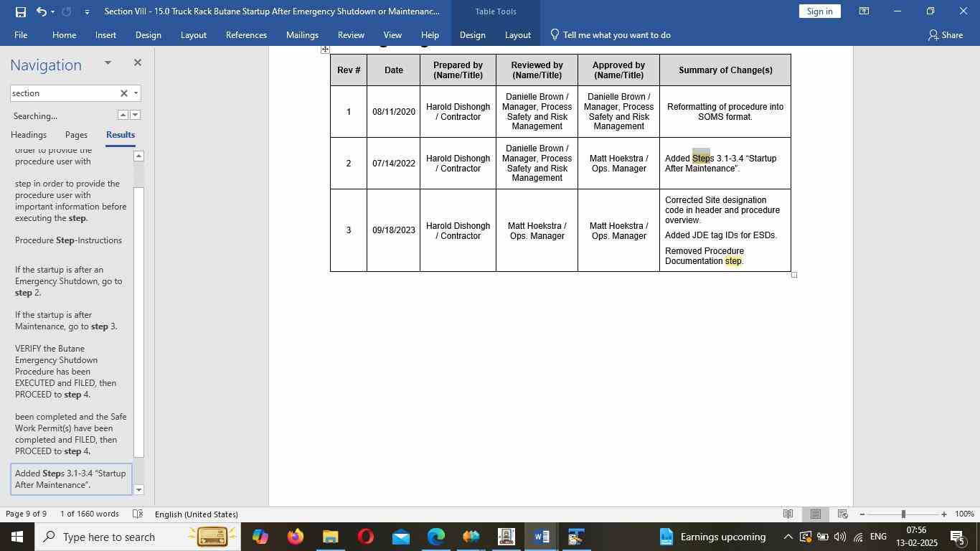This screenshot has width=980, height=551.
Task: Open the Undo history dropdown arrow
Action: pos(52,11)
